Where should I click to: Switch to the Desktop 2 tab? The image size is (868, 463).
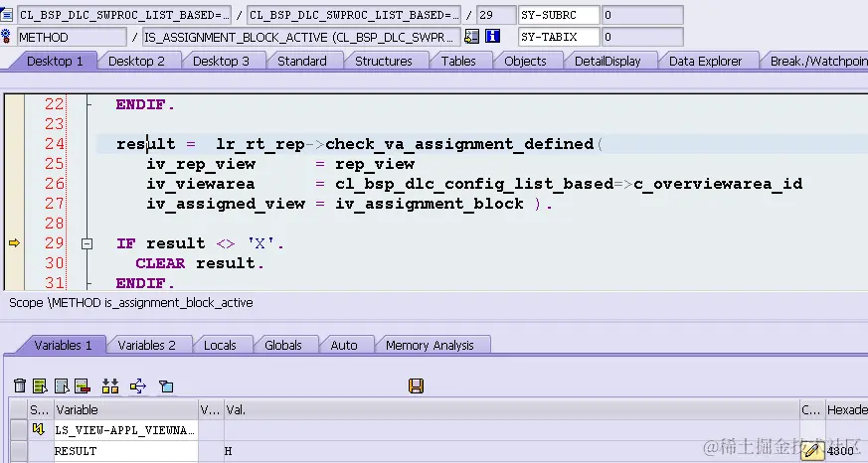(136, 61)
